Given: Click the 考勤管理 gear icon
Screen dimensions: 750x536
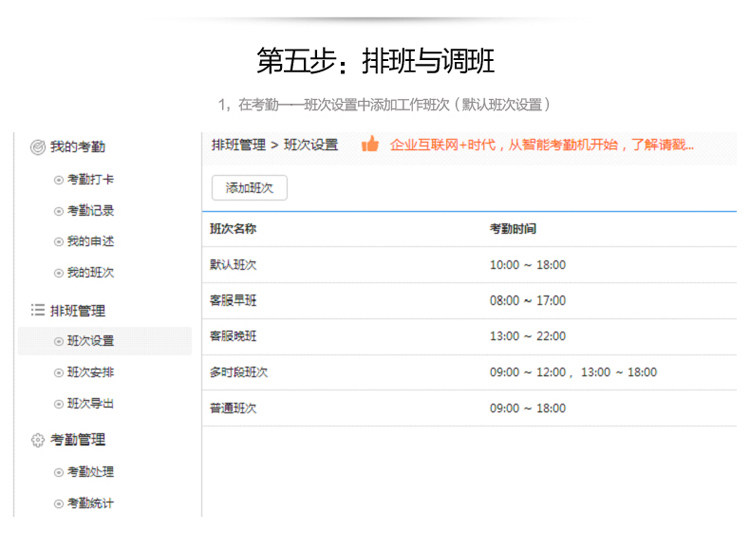Looking at the screenshot, I should click(x=38, y=440).
